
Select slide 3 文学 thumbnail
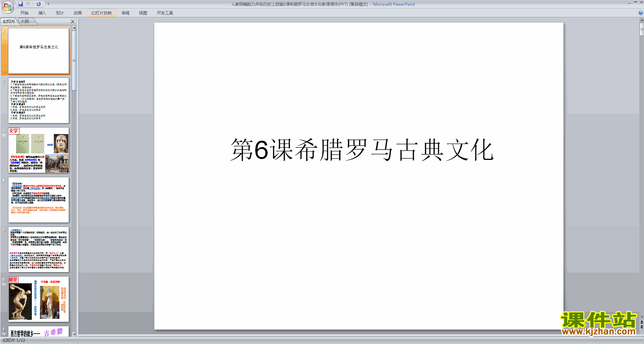pos(39,150)
